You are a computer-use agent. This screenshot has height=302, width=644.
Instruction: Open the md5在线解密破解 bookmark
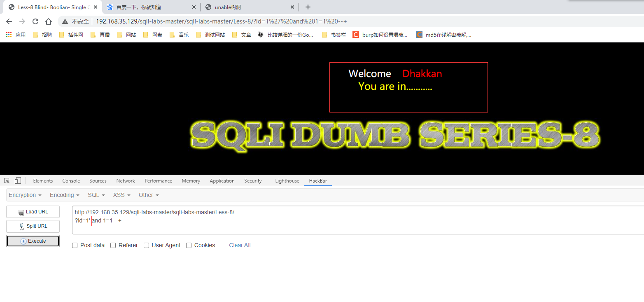click(444, 35)
